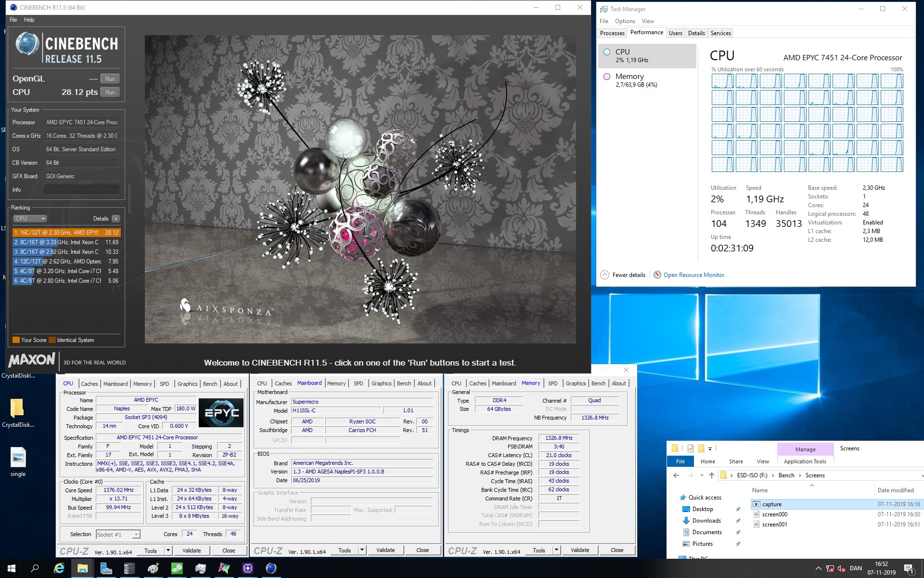
Task: Click the Bench breadcrumb in Explorer address bar
Action: pyautogui.click(x=786, y=475)
